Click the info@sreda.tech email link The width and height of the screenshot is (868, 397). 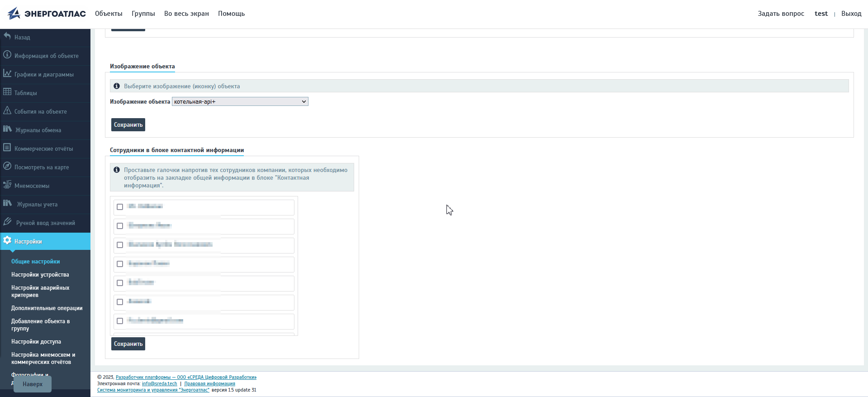pos(159,384)
